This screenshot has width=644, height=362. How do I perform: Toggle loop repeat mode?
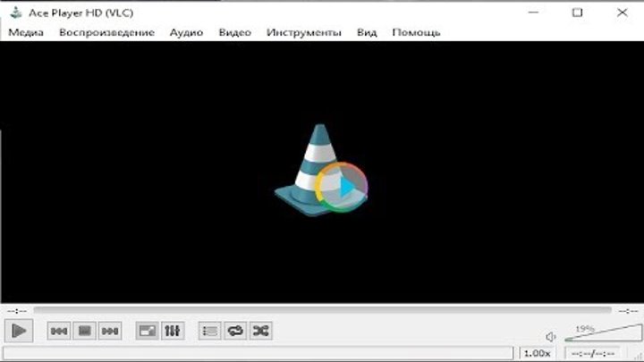tap(234, 331)
